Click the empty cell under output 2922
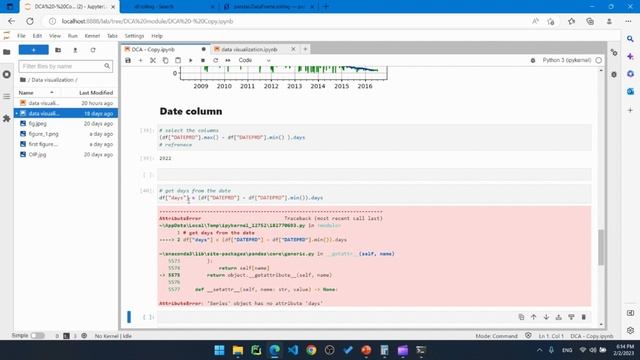Image resolution: width=640 pixels, height=360 pixels. (374, 175)
